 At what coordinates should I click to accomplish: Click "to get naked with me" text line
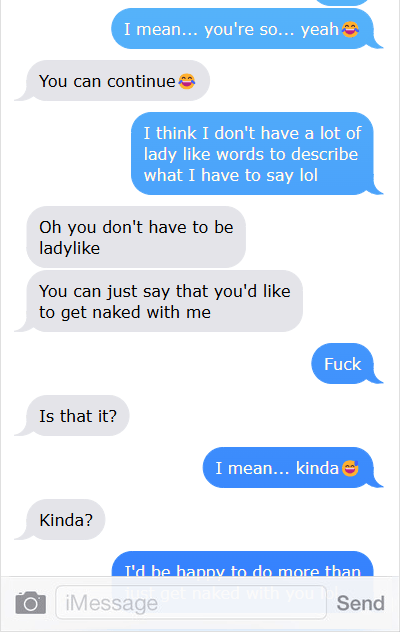click(x=125, y=312)
